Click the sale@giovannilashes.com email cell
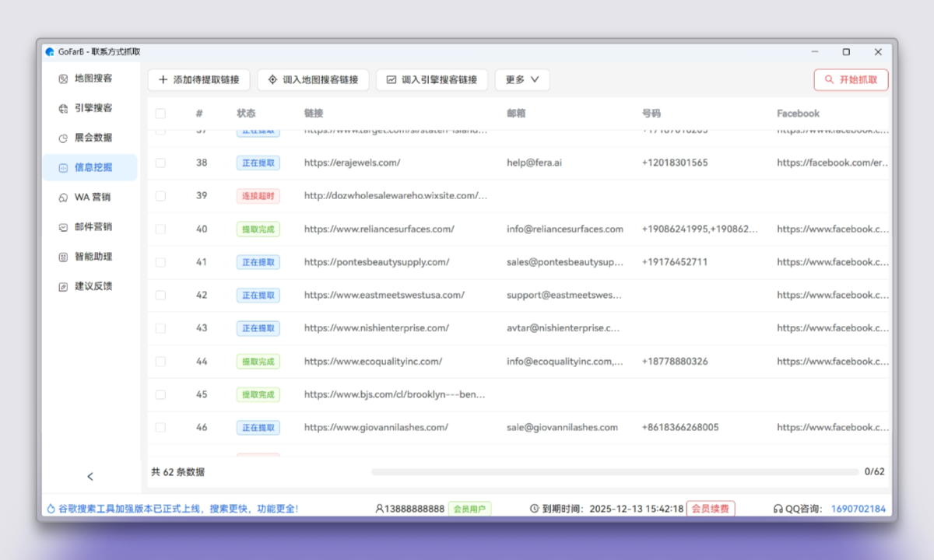This screenshot has height=560, width=934. [562, 428]
